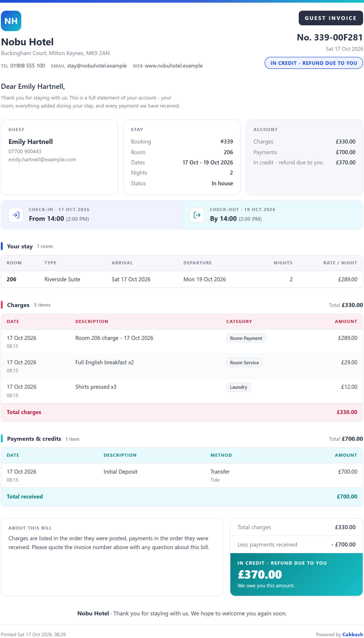This screenshot has width=364, height=638.
Task: Click the Cabbash link in footer
Action: tap(352, 634)
